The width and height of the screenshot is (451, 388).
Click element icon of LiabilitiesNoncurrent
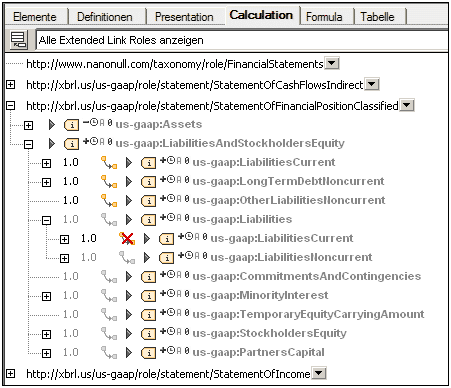click(x=166, y=258)
